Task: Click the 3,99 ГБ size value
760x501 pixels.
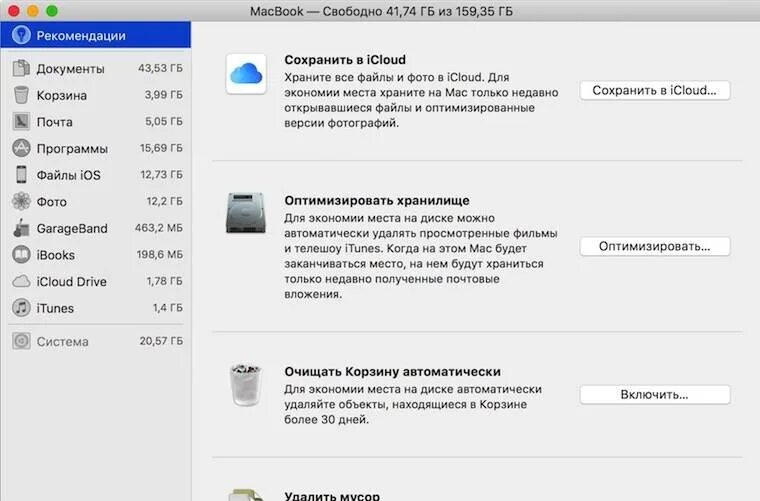Action: pos(163,94)
